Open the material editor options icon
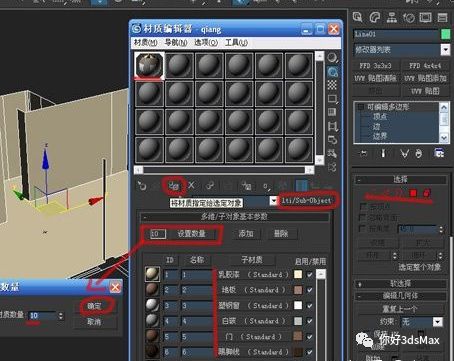This screenshot has height=361, width=454. click(332, 140)
